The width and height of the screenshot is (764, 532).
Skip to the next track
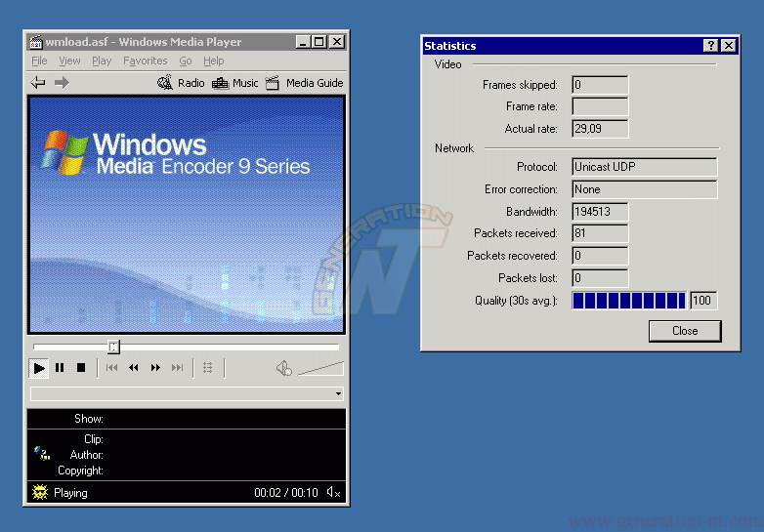click(178, 368)
